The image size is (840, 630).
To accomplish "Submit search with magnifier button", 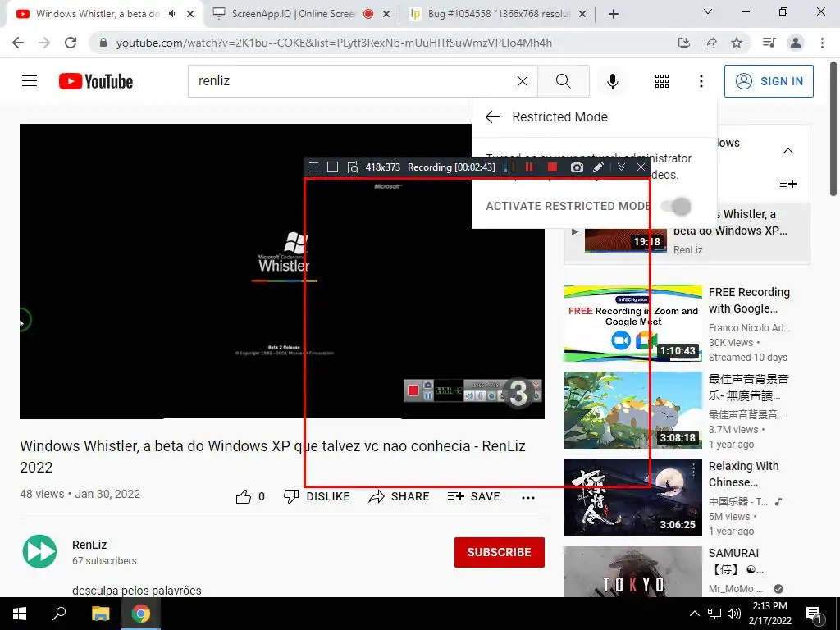I will (x=563, y=81).
